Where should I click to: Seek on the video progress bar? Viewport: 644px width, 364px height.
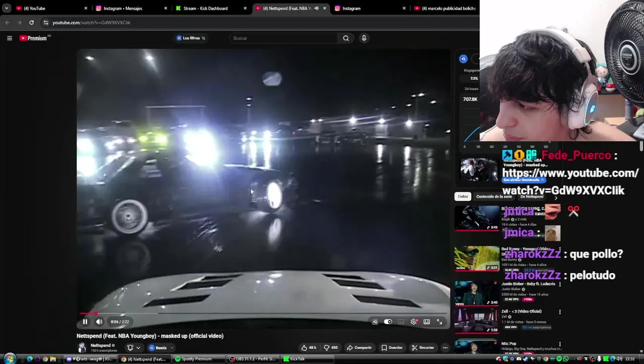click(x=263, y=313)
